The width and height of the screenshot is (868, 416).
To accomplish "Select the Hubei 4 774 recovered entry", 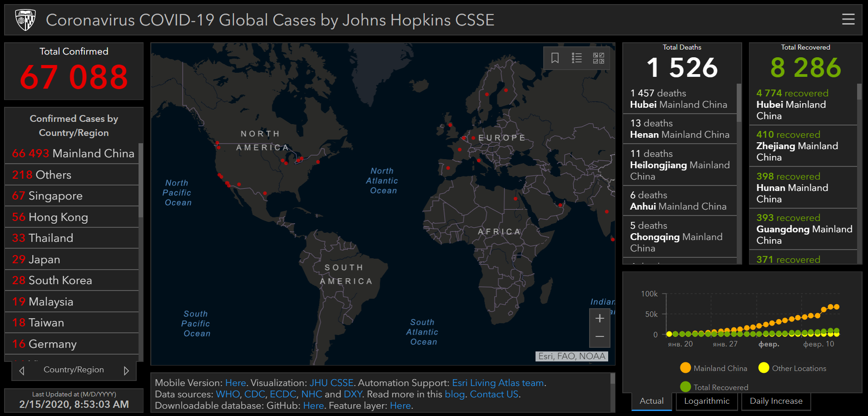I will [803, 105].
